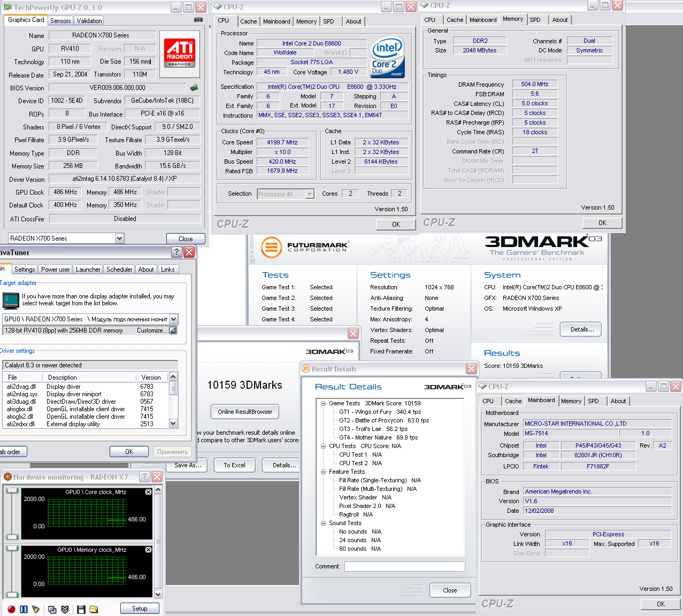Click the Futuremark orange logo in 3DMark03
This screenshot has width=683, height=616.
coord(272,247)
